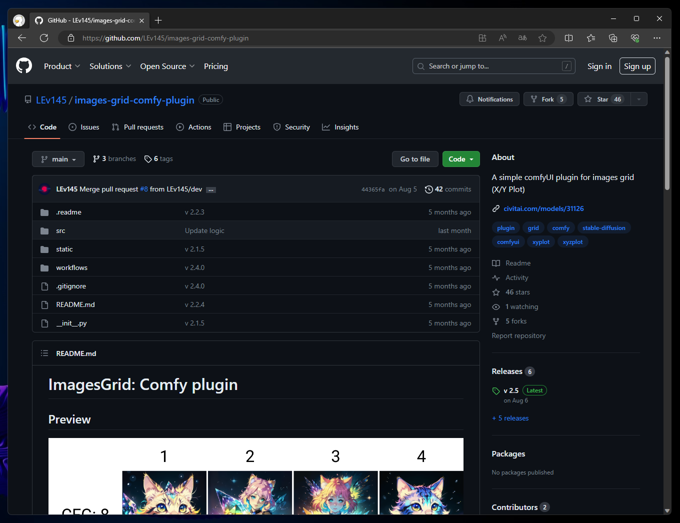Image resolution: width=680 pixels, height=523 pixels.
Task: Open browser Collections icon
Action: 613,38
